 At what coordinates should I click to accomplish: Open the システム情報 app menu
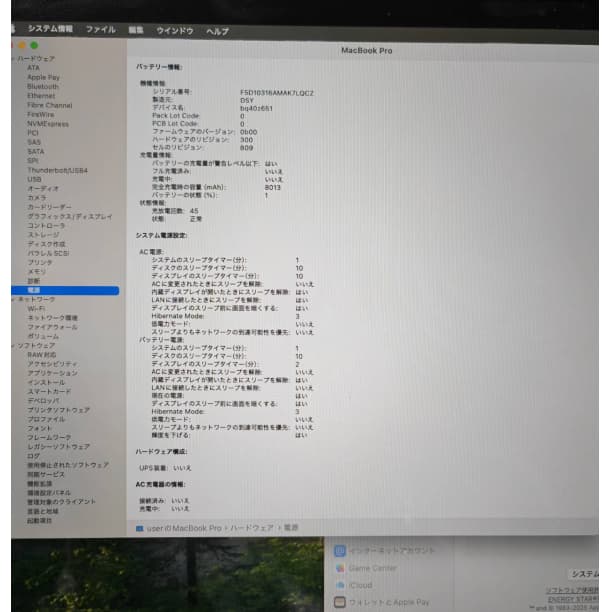50,28
